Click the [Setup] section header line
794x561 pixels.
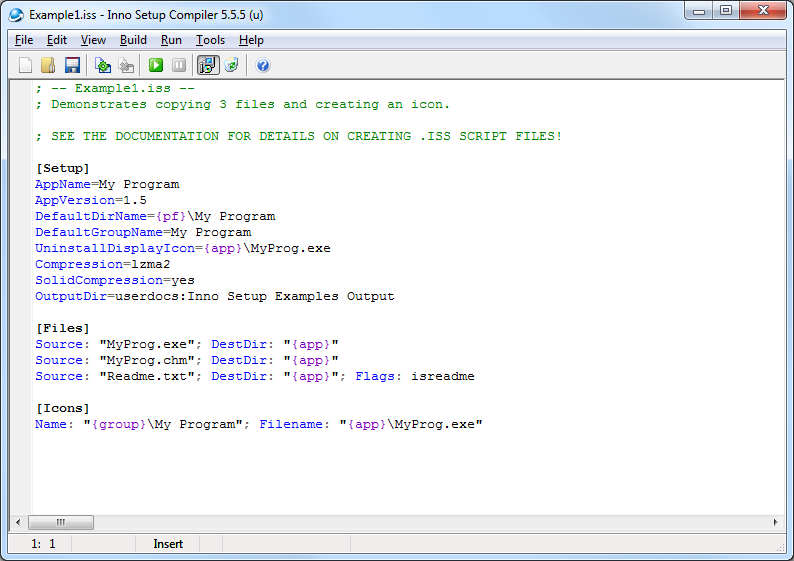click(62, 168)
